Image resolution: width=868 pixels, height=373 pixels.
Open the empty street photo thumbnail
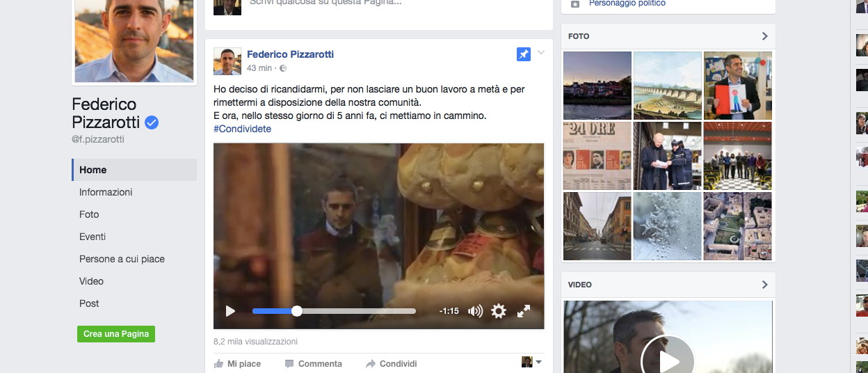pyautogui.click(x=597, y=226)
